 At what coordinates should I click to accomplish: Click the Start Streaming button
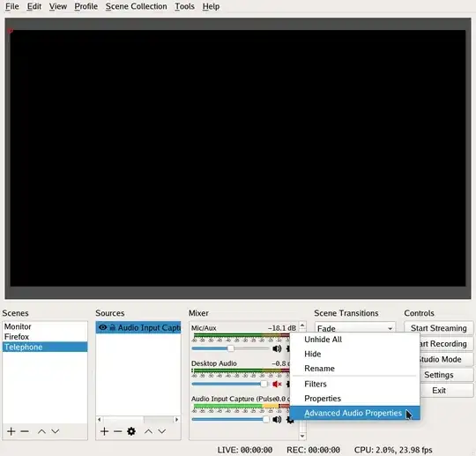(438, 328)
